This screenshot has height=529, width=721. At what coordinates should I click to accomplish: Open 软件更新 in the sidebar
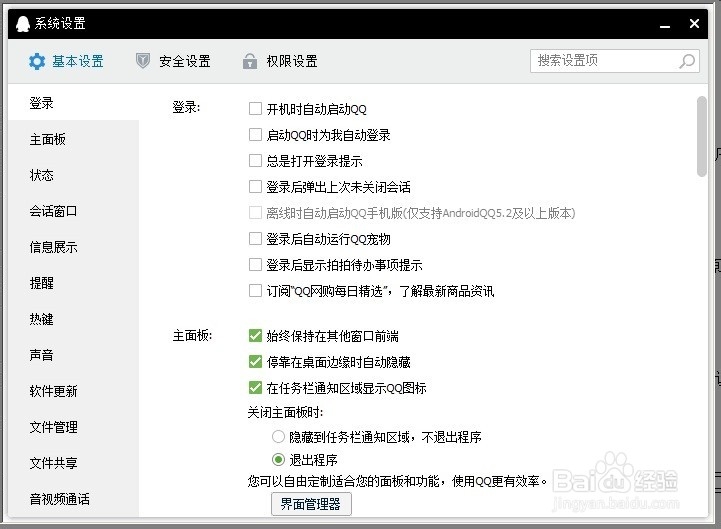tap(74, 391)
